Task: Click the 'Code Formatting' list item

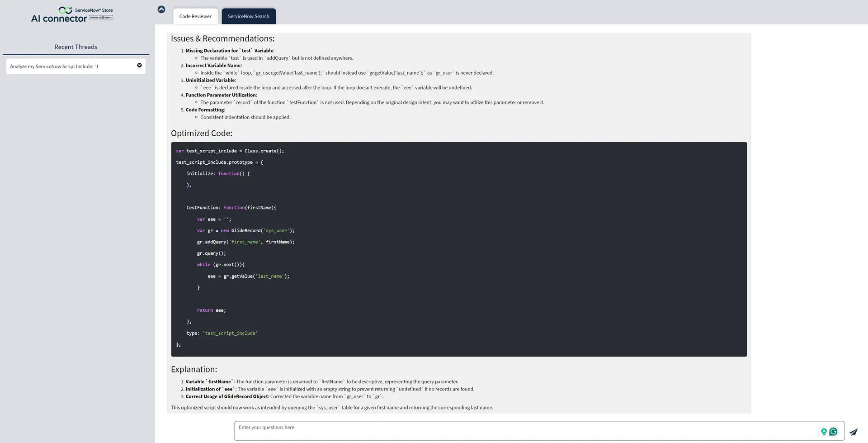Action: click(x=205, y=110)
